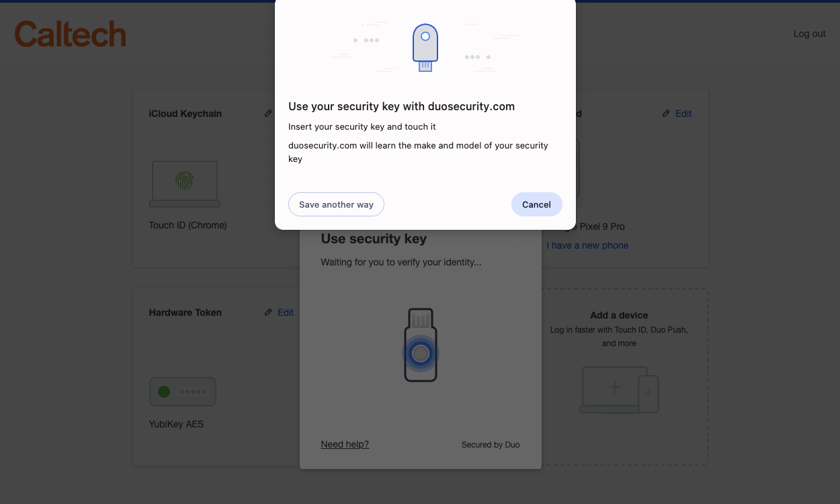Click the Touch ID fingerprint laptop icon
Screen dimensions: 840x504
pyautogui.click(x=184, y=183)
